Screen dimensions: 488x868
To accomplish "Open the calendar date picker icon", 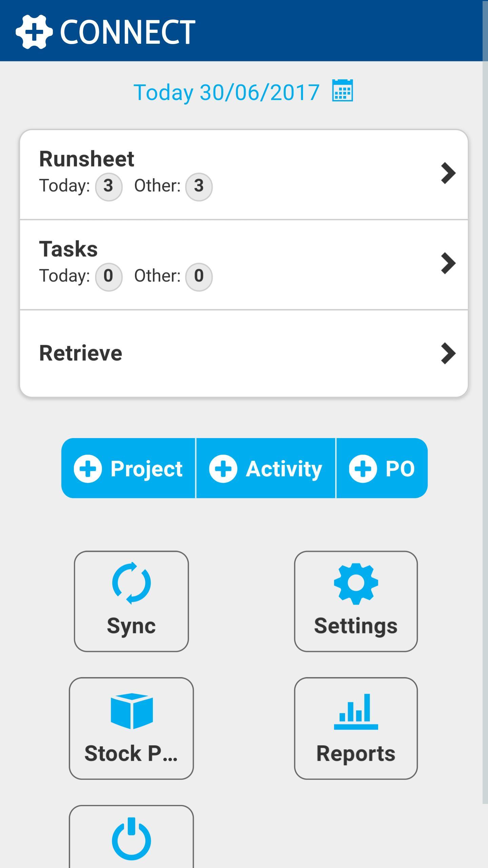I will (x=342, y=91).
